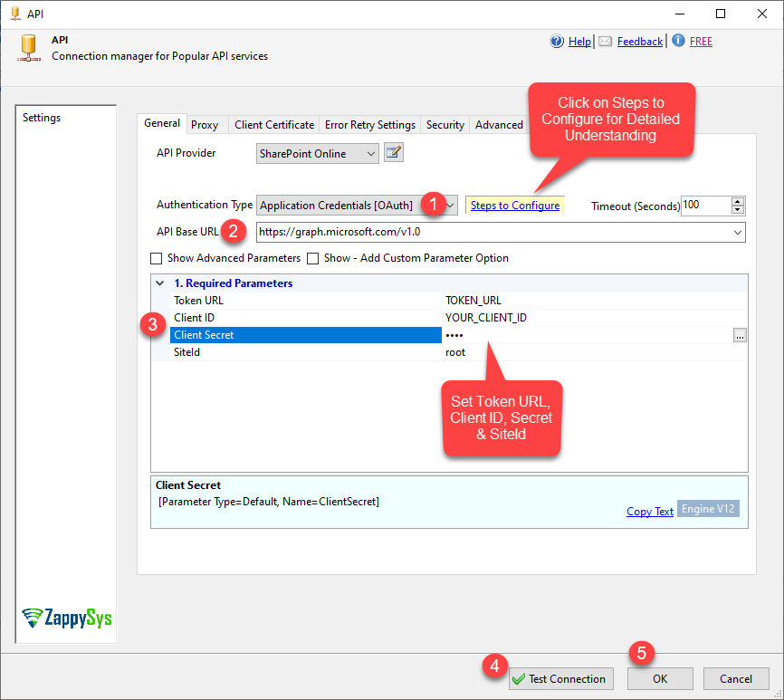Select the Client Secret parameter row label
Image resolution: width=784 pixels, height=700 pixels.
pyautogui.click(x=305, y=335)
